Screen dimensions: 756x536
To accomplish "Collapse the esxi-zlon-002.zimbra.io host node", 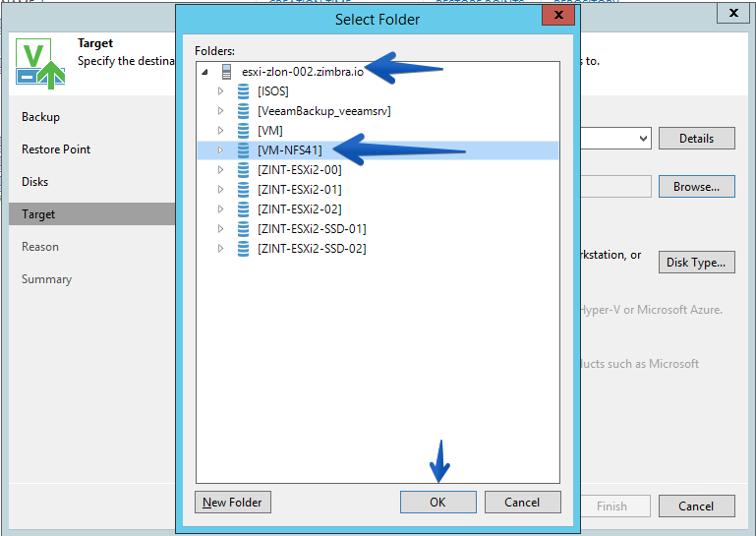I will [204, 72].
